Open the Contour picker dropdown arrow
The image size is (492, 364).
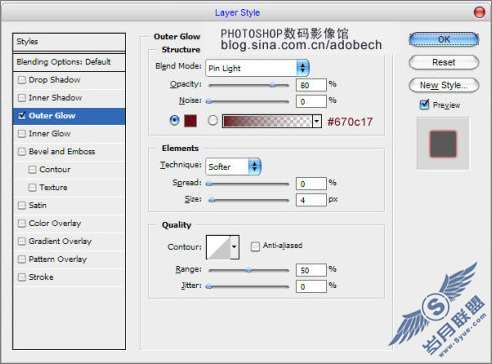235,247
